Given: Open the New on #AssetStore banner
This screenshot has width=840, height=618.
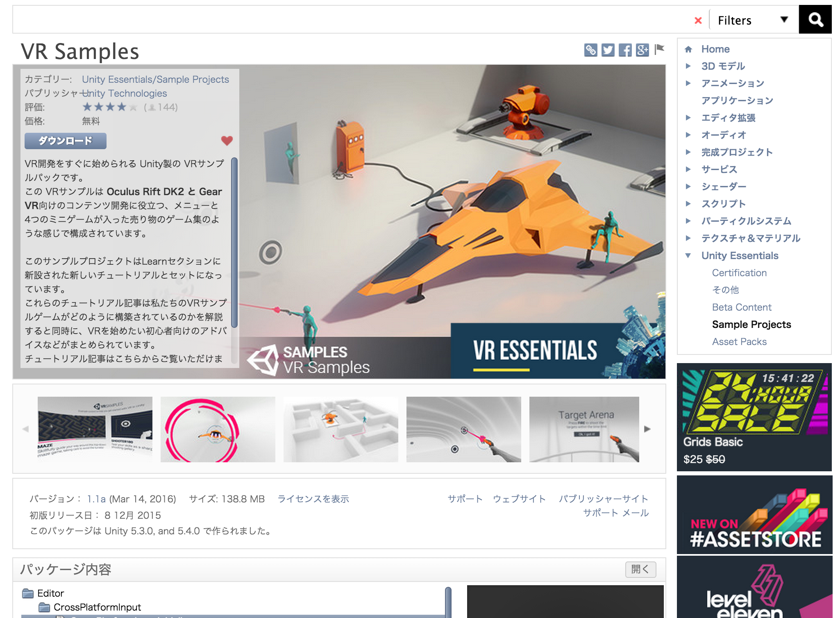Looking at the screenshot, I should [754, 515].
